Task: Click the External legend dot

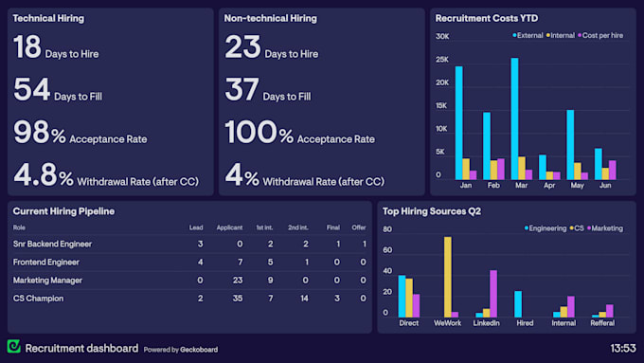Action: (x=514, y=35)
